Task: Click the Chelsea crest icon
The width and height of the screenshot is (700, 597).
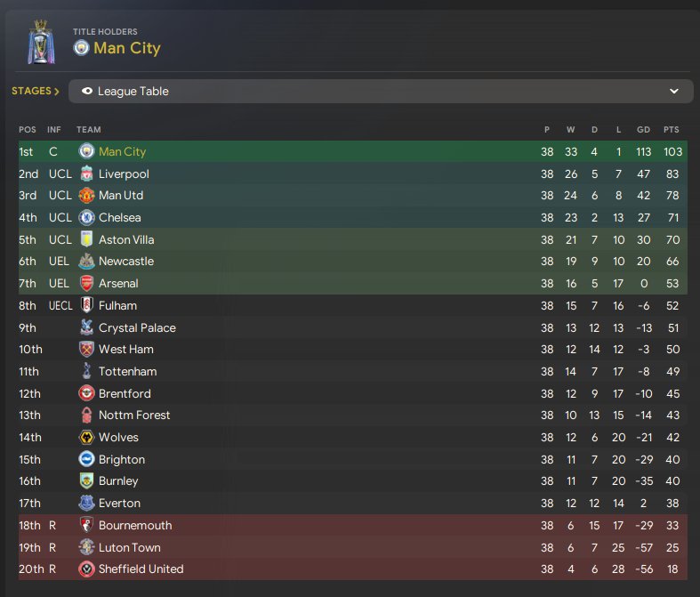Action: pyautogui.click(x=86, y=217)
